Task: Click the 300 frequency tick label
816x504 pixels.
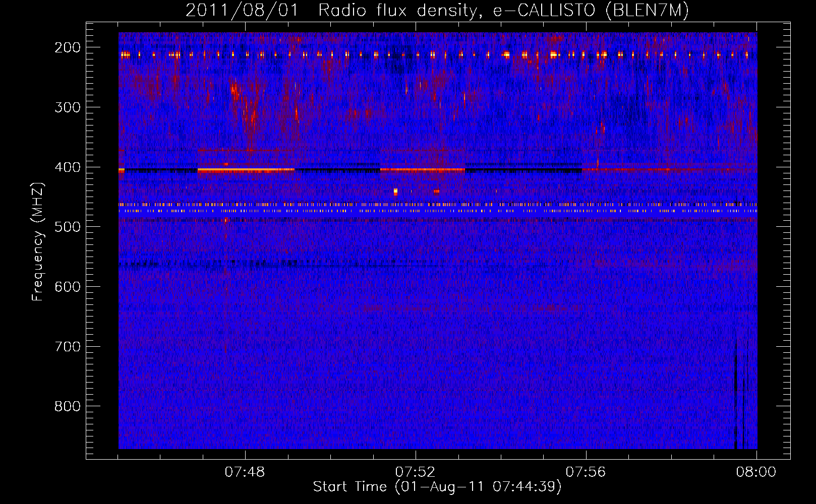Action: (x=68, y=107)
